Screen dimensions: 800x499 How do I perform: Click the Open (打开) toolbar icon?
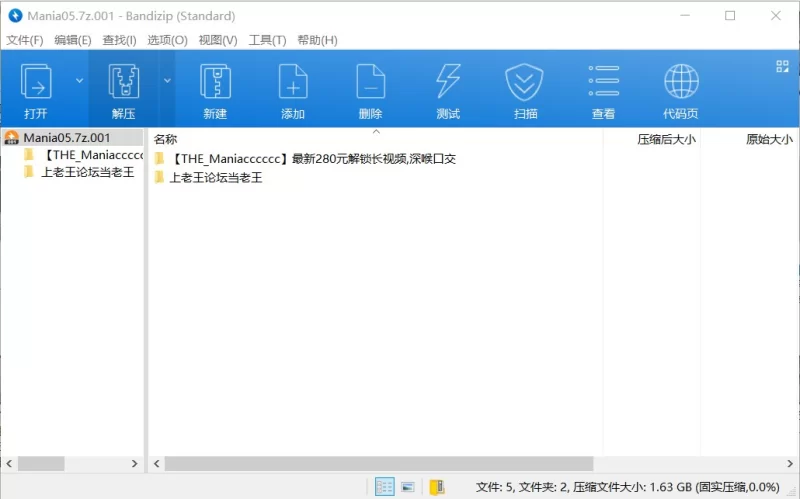36,82
